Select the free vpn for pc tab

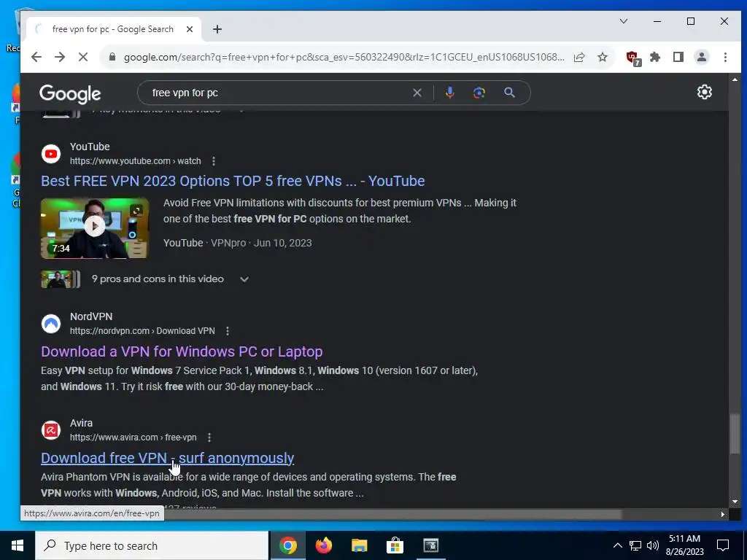pos(113,29)
